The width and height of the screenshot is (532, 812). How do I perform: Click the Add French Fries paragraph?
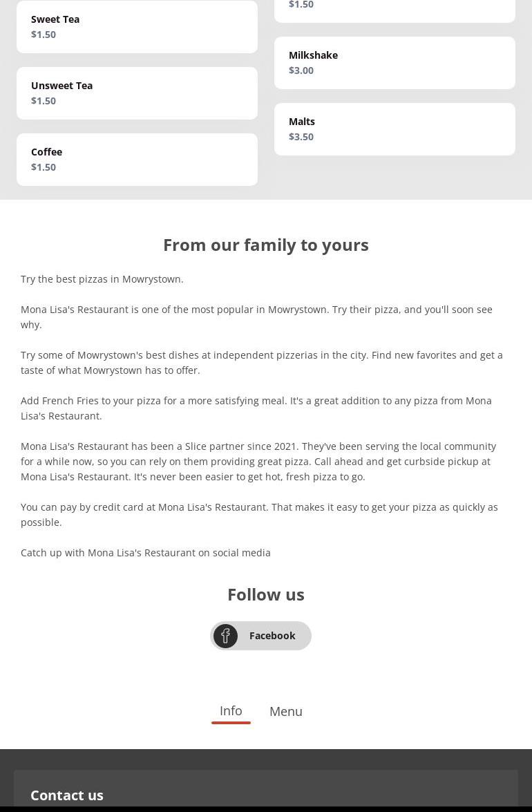tap(256, 408)
